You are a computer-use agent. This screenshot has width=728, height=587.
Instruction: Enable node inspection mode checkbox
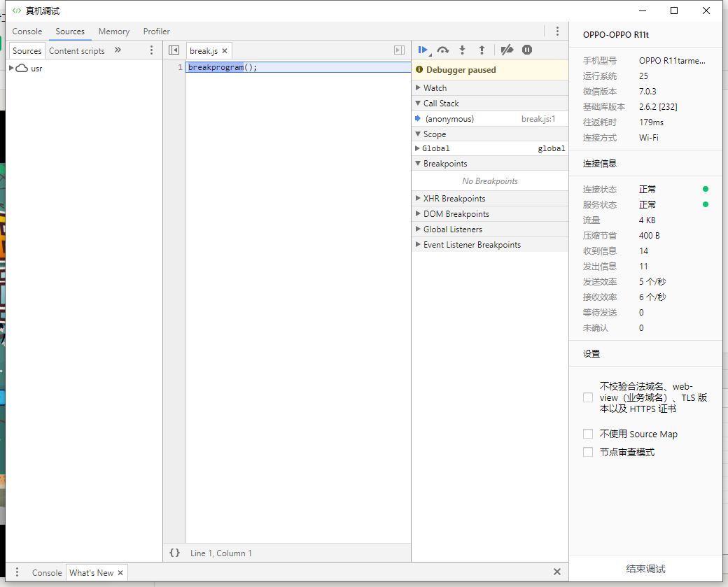click(x=588, y=452)
